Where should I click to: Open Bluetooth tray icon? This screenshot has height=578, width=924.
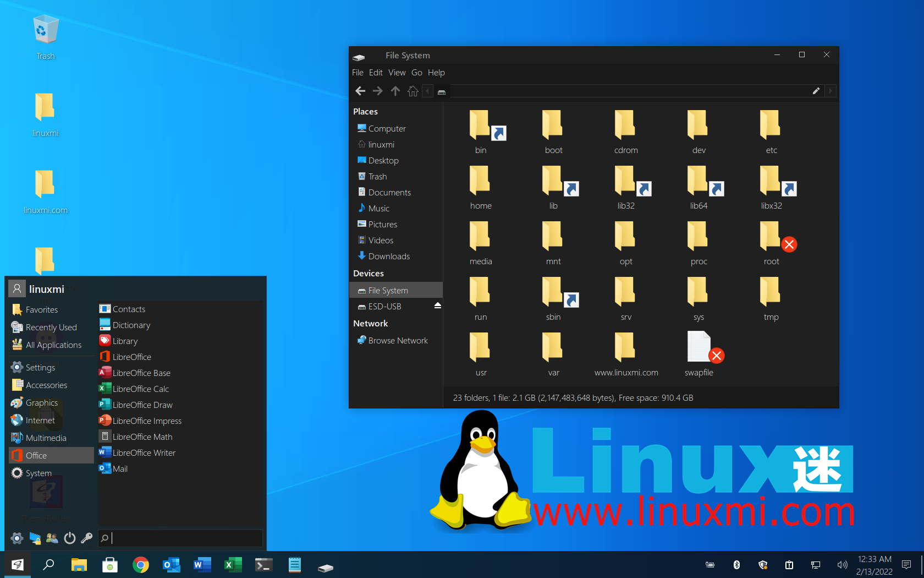point(736,565)
